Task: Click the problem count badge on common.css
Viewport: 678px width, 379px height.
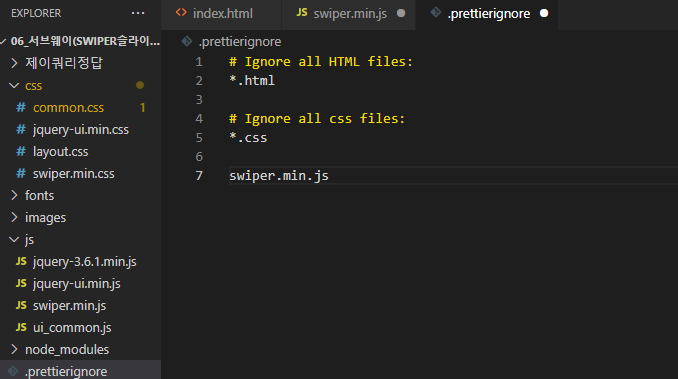Action: click(142, 108)
